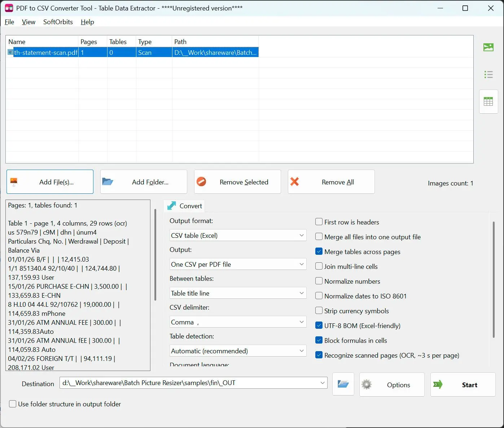Open the Output format dropdown

[x=238, y=235]
